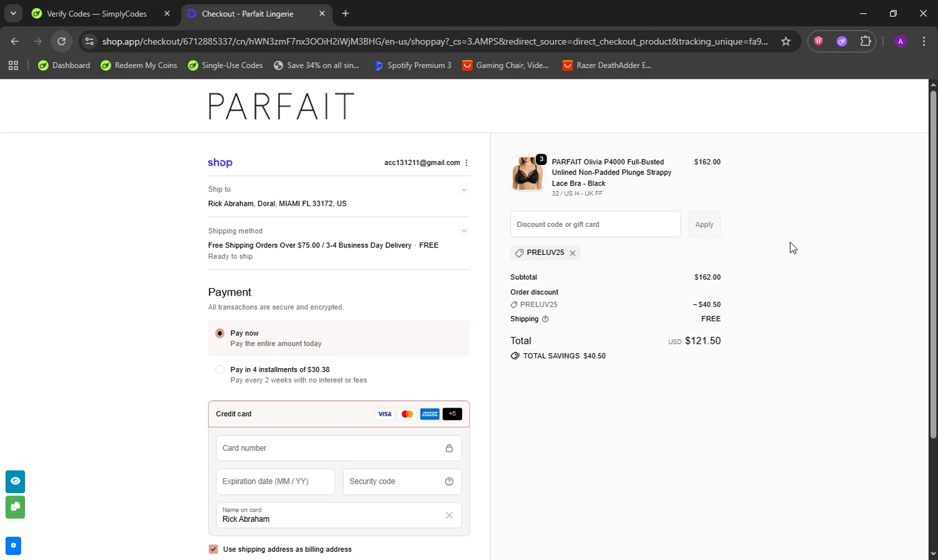Click the Apply discount button
The image size is (938, 560).
pos(704,224)
